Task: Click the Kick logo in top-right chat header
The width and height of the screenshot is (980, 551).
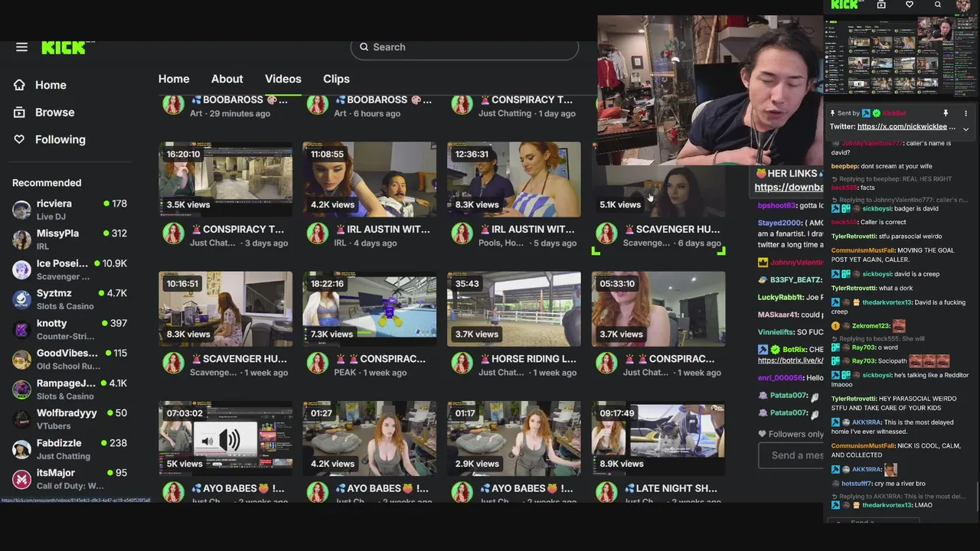Action: (x=844, y=5)
